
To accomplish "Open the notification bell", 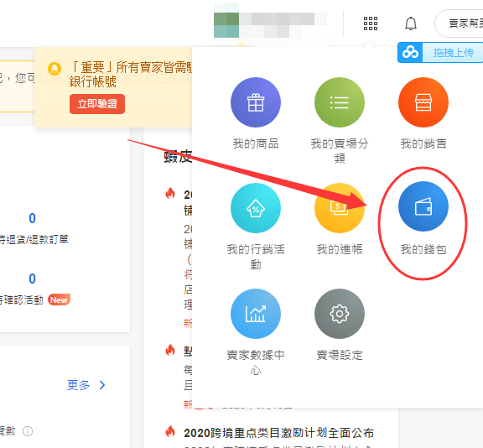I will click(411, 23).
